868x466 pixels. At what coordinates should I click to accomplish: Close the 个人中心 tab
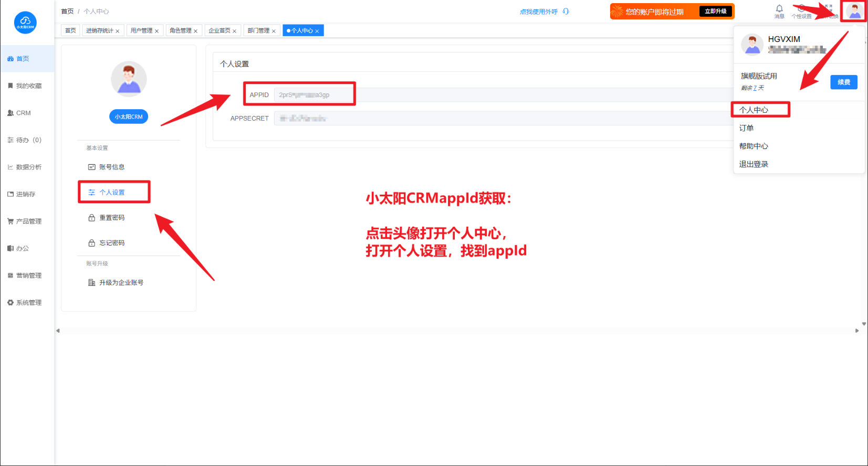point(317,31)
